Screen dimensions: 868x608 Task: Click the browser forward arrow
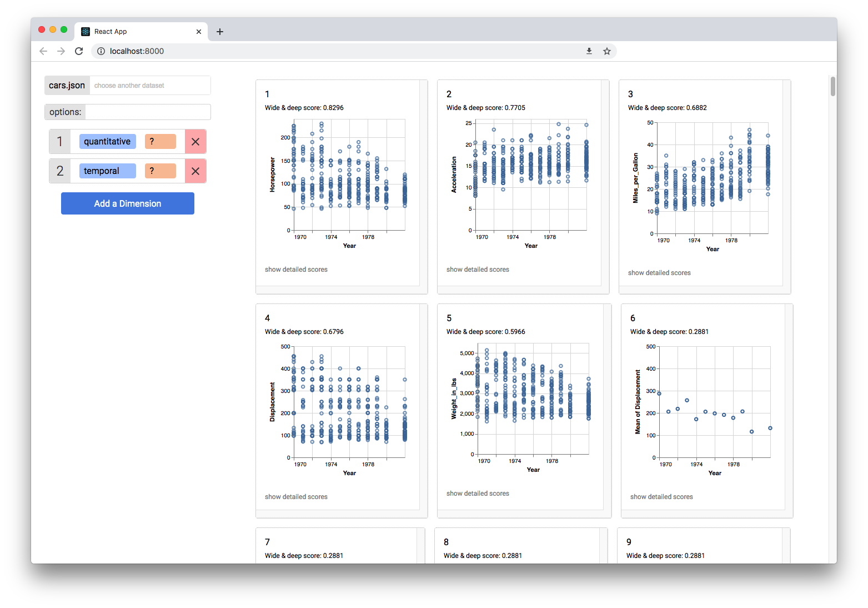(x=61, y=51)
